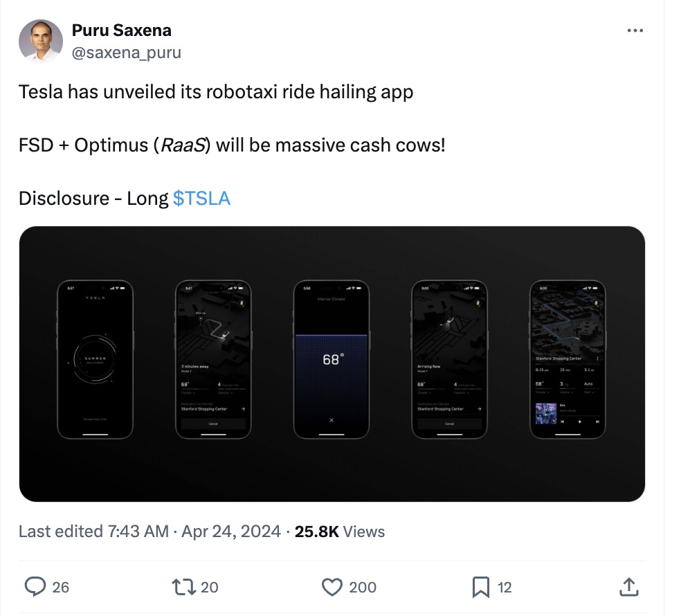Like the post with heart icon
This screenshot has width=681, height=616.
pos(333,587)
